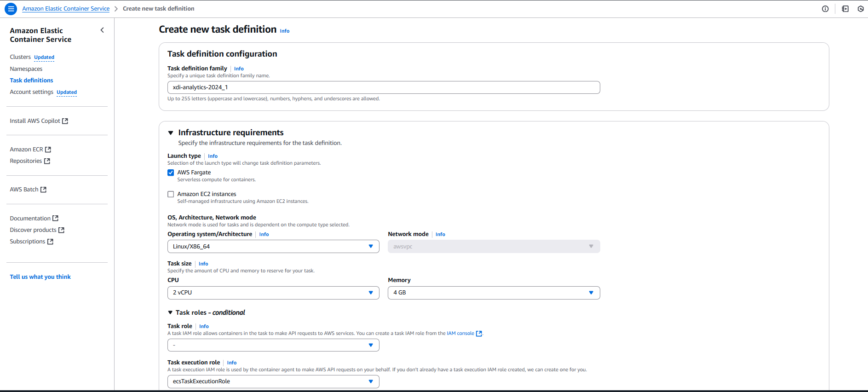The width and height of the screenshot is (868, 392).
Task: Collapse the ECS sidebar with the chevron
Action: click(102, 30)
